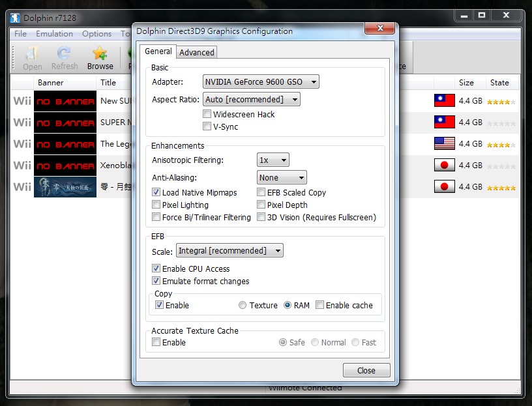Maximize the Dolphin main window
Image resolution: width=532 pixels, height=406 pixels.
tap(482, 15)
